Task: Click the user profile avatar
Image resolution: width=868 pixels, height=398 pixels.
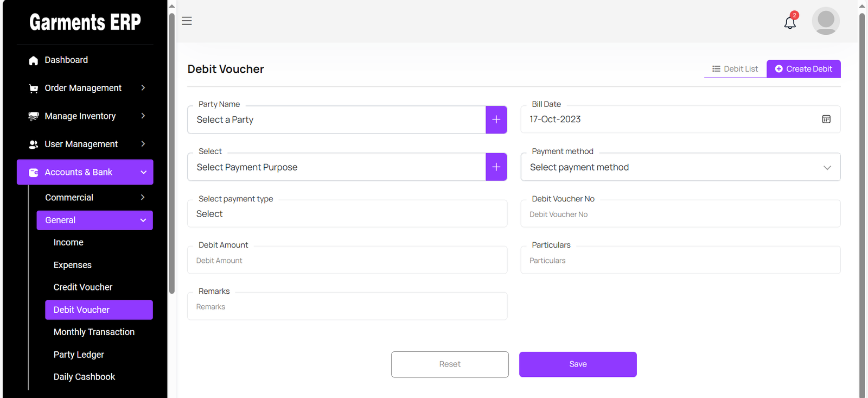Action: click(825, 21)
